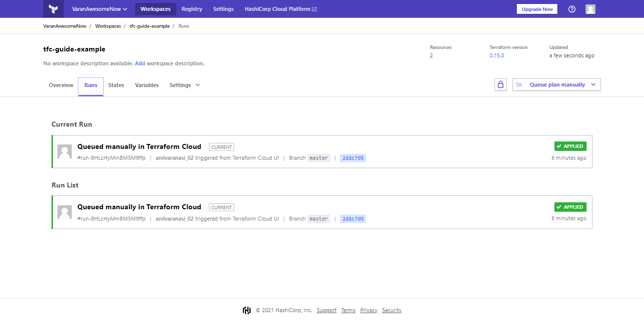Image resolution: width=644 pixels, height=325 pixels.
Task: Open the Terraform version 0.15.0 link
Action: 496,55
